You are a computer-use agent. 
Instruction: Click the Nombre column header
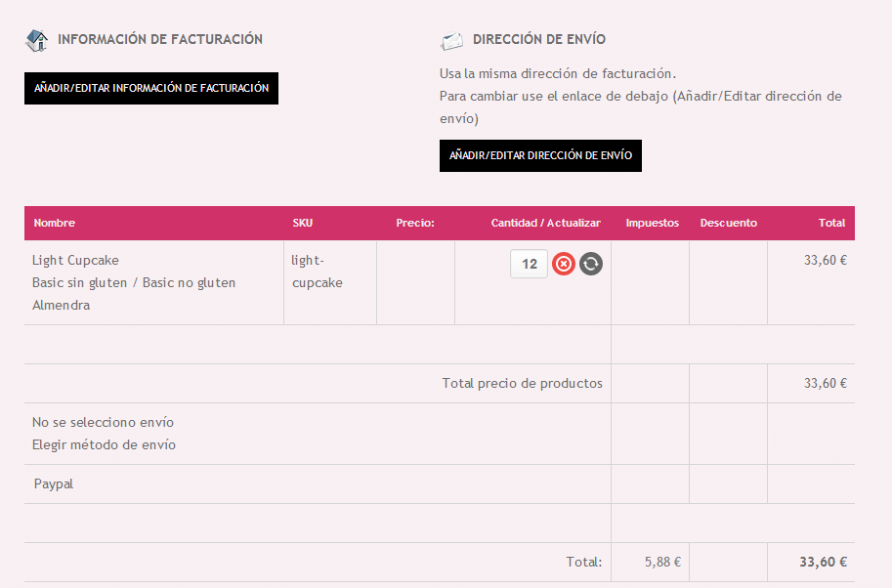click(x=55, y=223)
